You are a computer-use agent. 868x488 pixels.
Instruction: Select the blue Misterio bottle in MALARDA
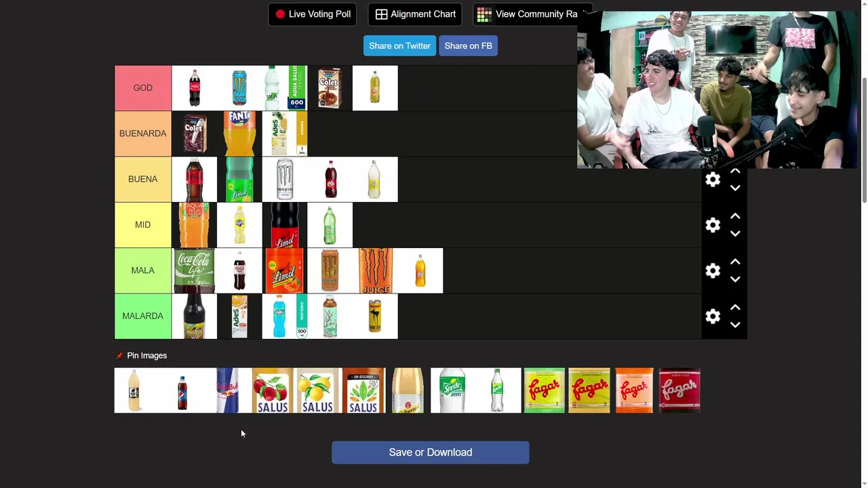(285, 316)
